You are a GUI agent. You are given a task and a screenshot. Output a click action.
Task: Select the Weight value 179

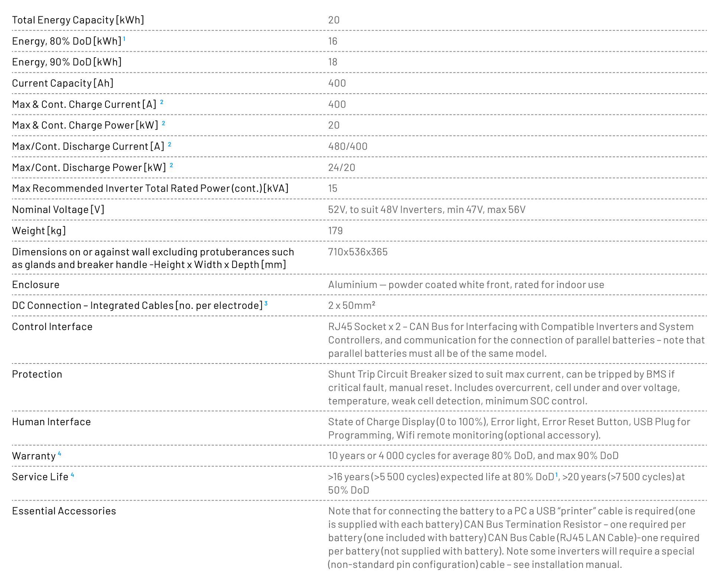(x=335, y=231)
